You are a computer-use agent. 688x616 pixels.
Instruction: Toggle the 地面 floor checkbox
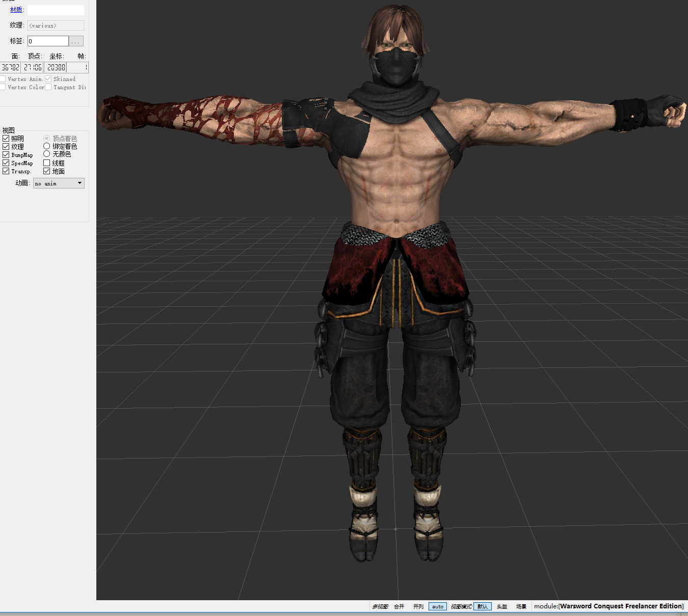(x=47, y=171)
